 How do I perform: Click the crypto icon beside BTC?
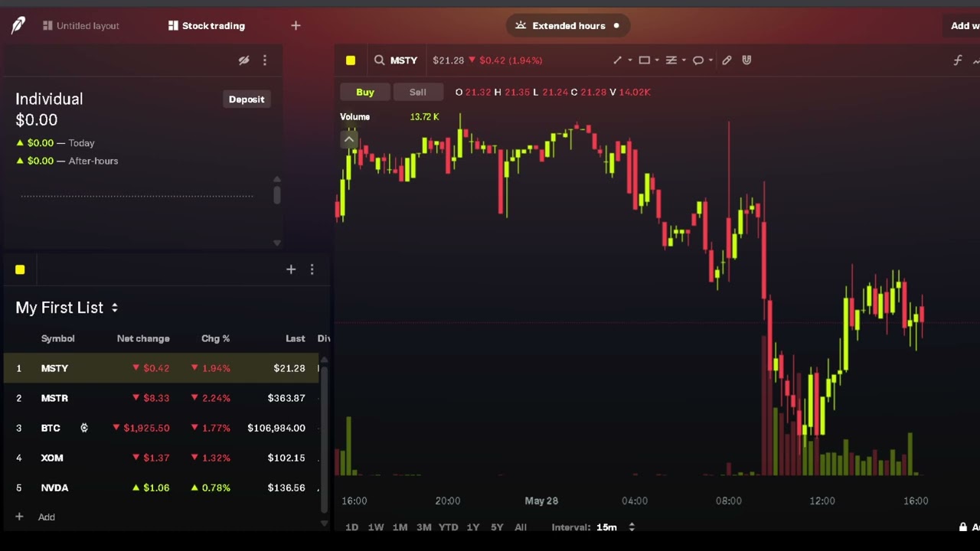[x=84, y=428]
